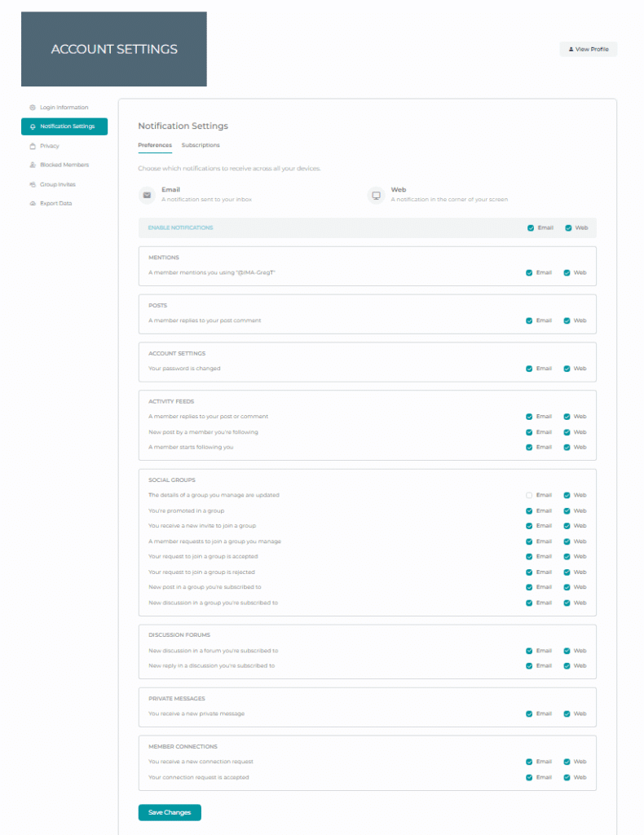Disable Email for password changed notification
Viewport: 644px width, 835px height.
pos(530,369)
